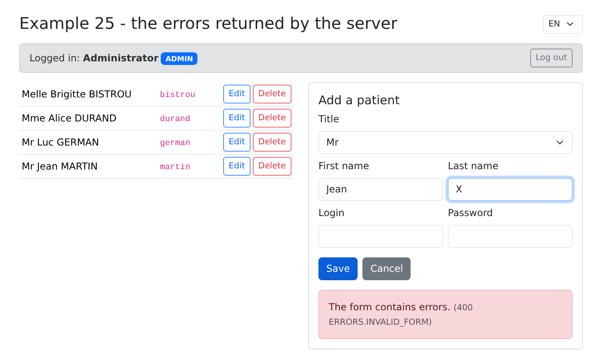Viewport: 602px width, 364px height.
Task: Click the 'bistrou' login text
Action: [177, 95]
